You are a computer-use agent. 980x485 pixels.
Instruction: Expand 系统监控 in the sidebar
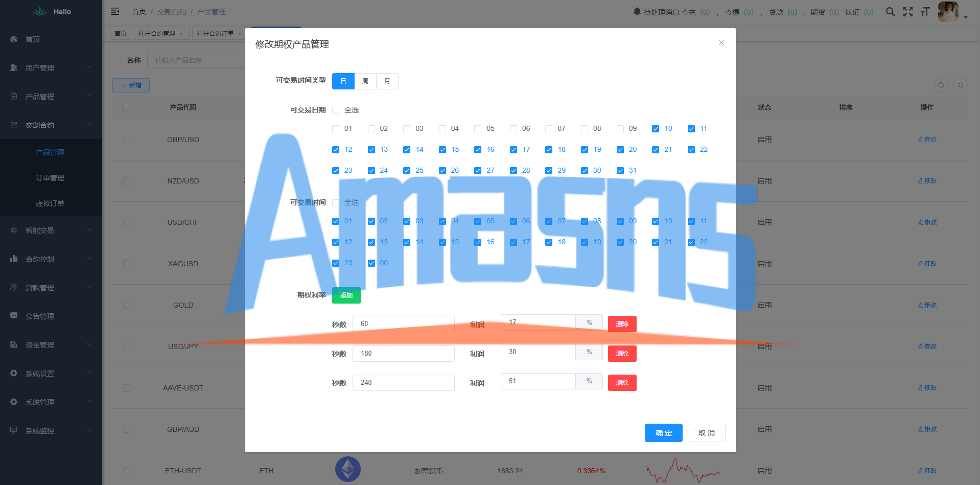tap(51, 431)
